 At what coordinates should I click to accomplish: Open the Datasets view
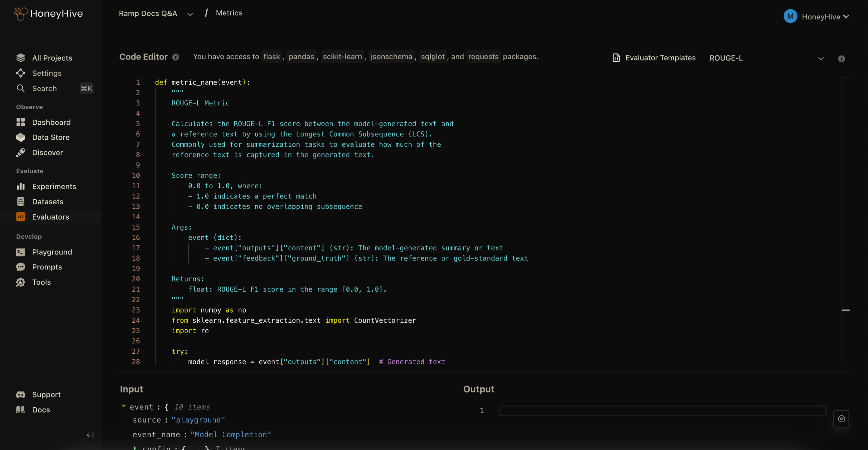click(48, 201)
